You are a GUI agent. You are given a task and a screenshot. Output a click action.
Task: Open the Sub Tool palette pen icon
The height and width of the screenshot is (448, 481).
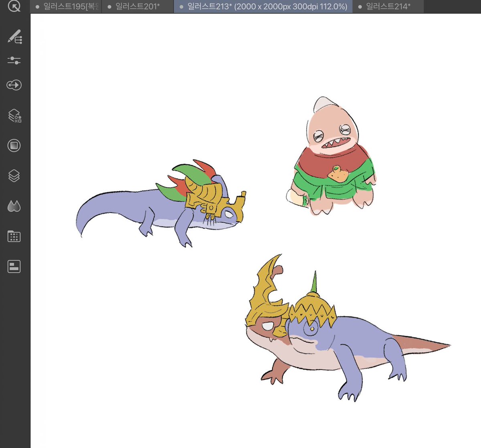[15, 36]
